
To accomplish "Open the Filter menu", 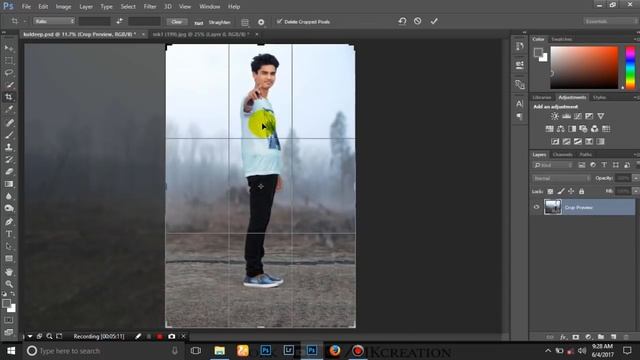I will [x=150, y=7].
